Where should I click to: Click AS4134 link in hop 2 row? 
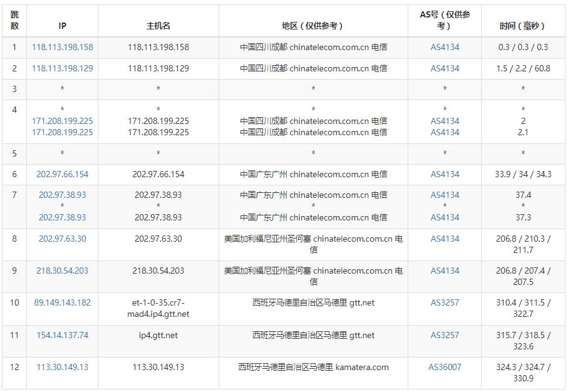445,68
